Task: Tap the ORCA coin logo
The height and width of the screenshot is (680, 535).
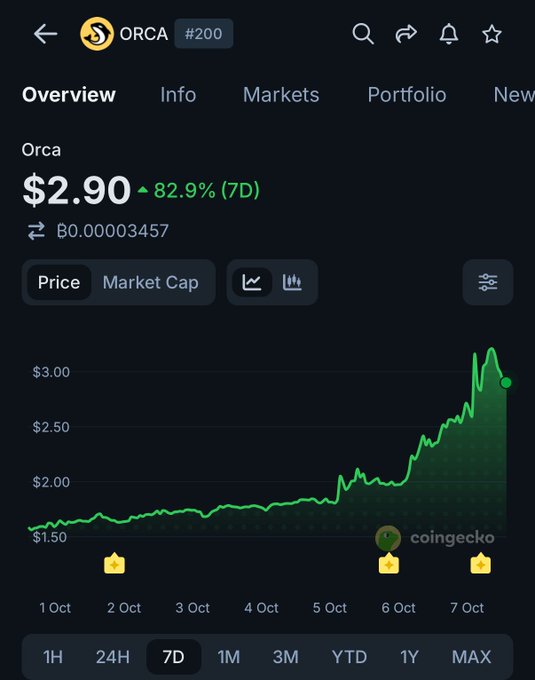Action: pyautogui.click(x=97, y=34)
